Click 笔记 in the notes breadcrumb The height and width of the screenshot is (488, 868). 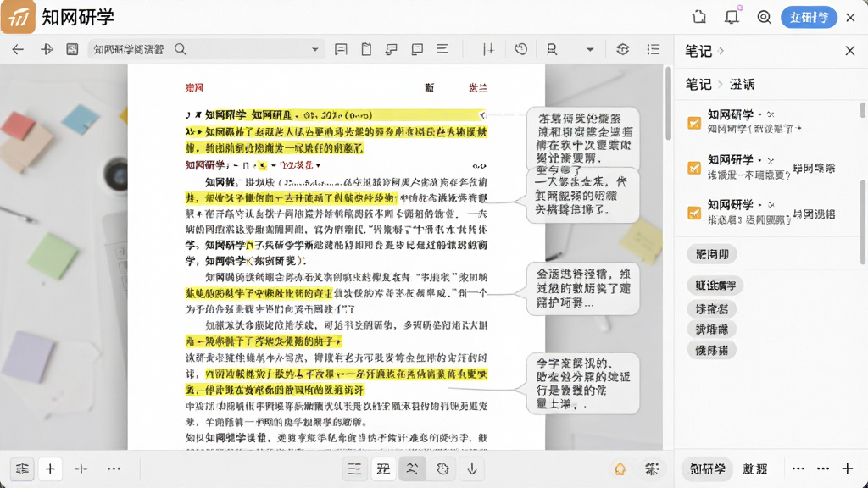click(x=698, y=84)
